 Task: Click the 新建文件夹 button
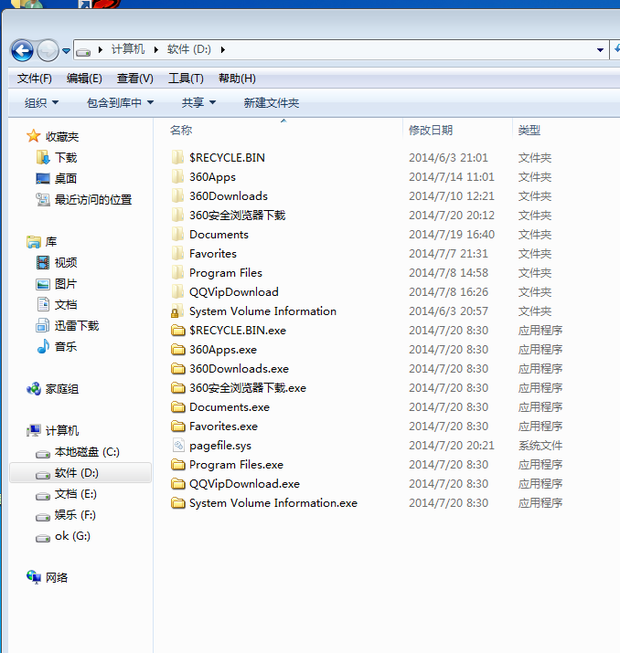click(x=271, y=102)
